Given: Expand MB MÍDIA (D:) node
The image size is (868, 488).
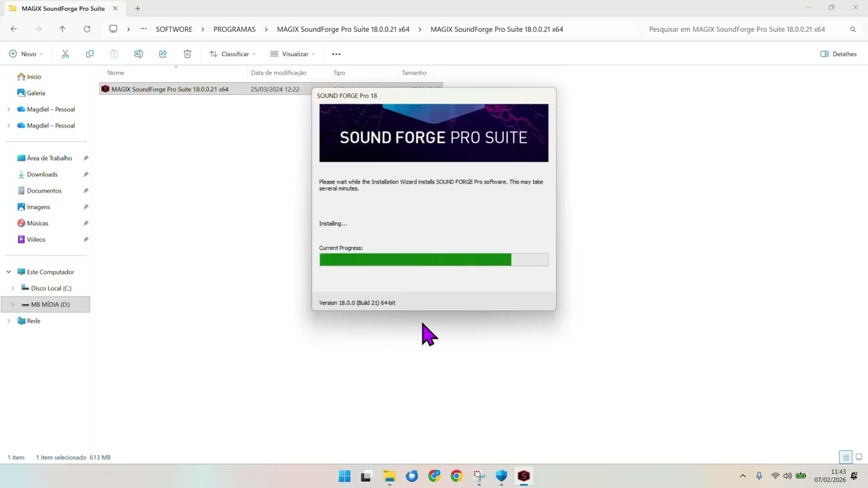Looking at the screenshot, I should pos(12,304).
